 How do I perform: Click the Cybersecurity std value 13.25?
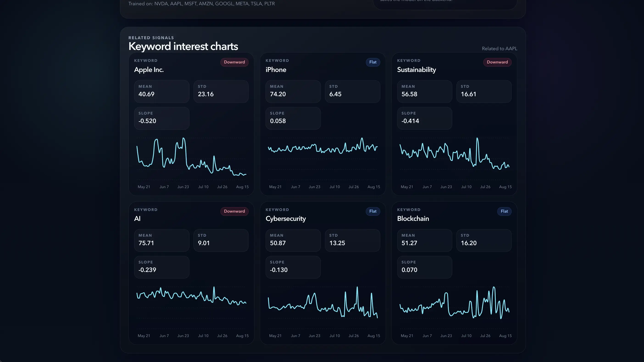(337, 243)
